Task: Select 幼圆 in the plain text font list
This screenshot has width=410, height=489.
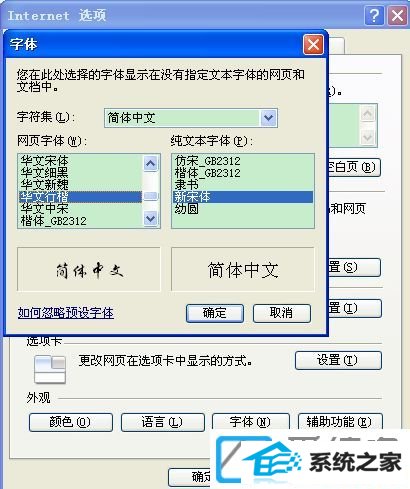Action: pos(186,209)
